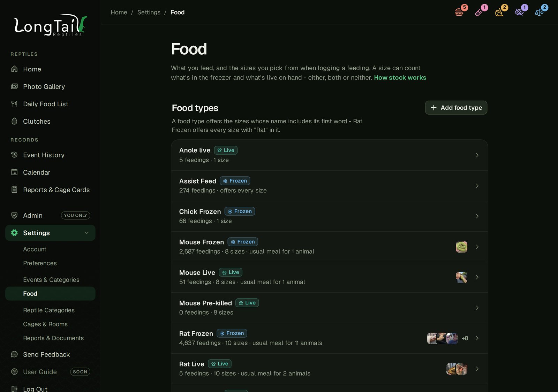Screen dimensions: 558x392
Task: Click the Clutches egg icon
Action: click(14, 121)
